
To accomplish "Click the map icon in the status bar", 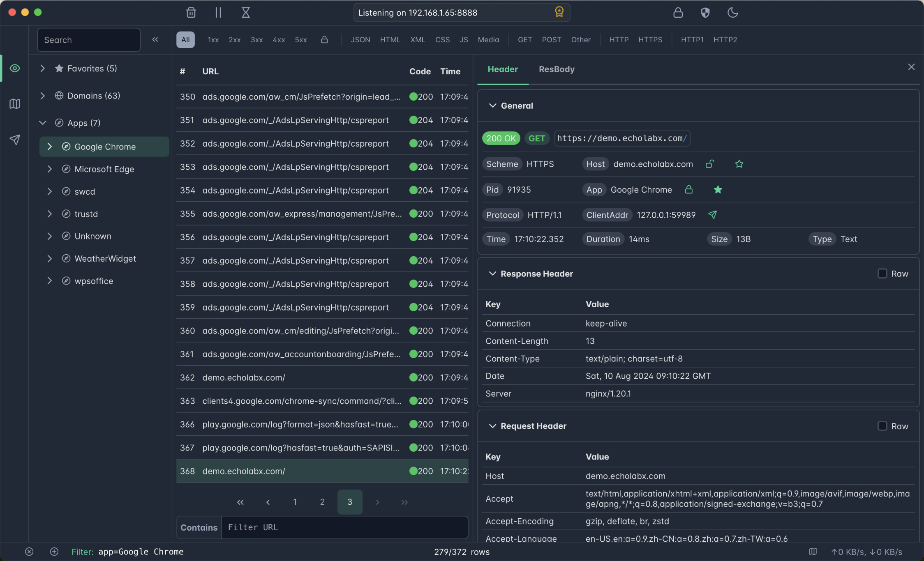I will click(x=813, y=552).
